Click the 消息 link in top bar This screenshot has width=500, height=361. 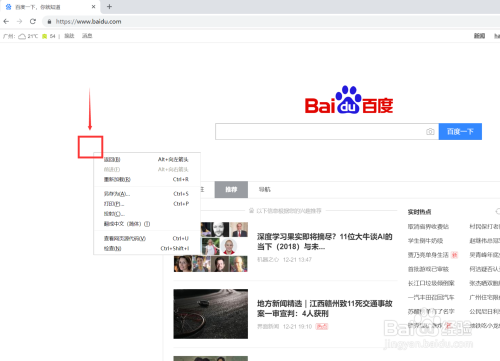(x=87, y=36)
